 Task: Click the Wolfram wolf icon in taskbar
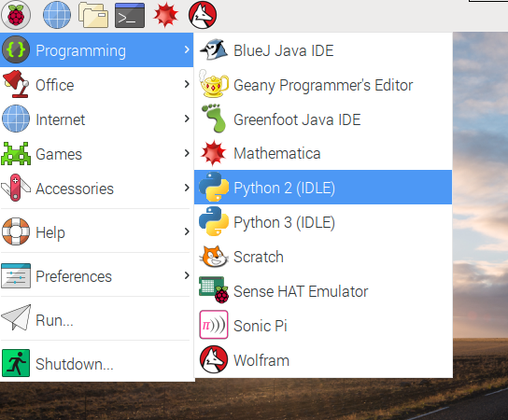203,15
